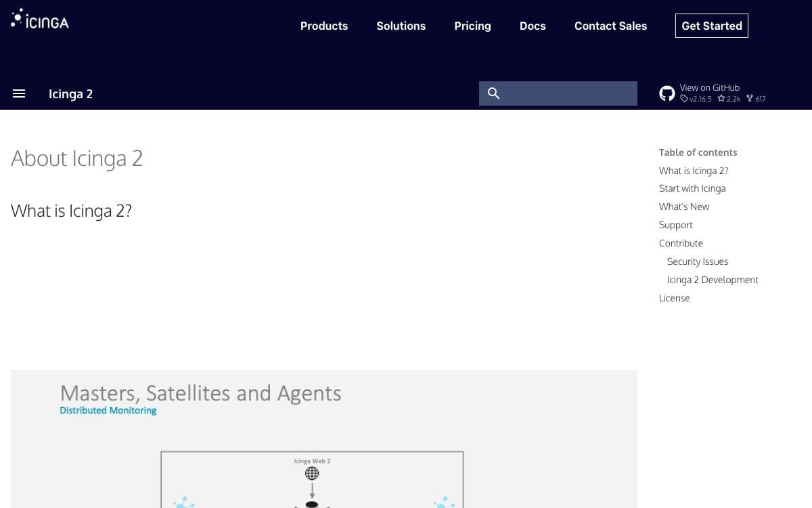Jump to License section
This screenshot has height=508, width=812.
[x=675, y=298]
